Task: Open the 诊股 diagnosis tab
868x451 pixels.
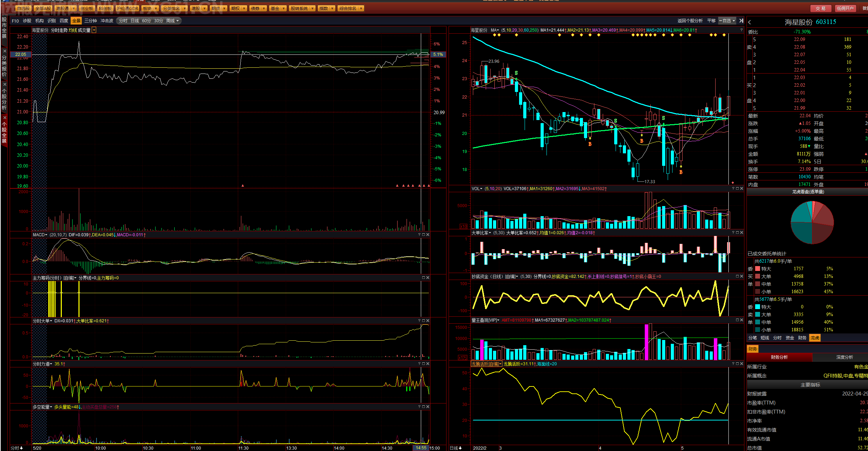Action: click(x=27, y=21)
